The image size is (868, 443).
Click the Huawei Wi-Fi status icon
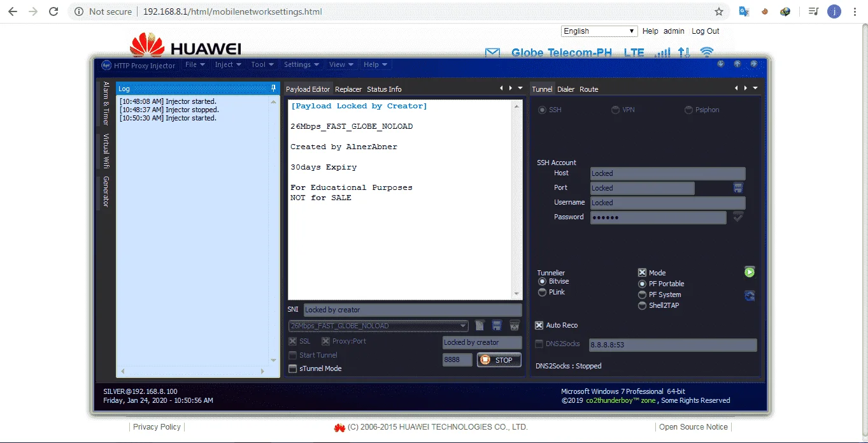click(x=706, y=53)
